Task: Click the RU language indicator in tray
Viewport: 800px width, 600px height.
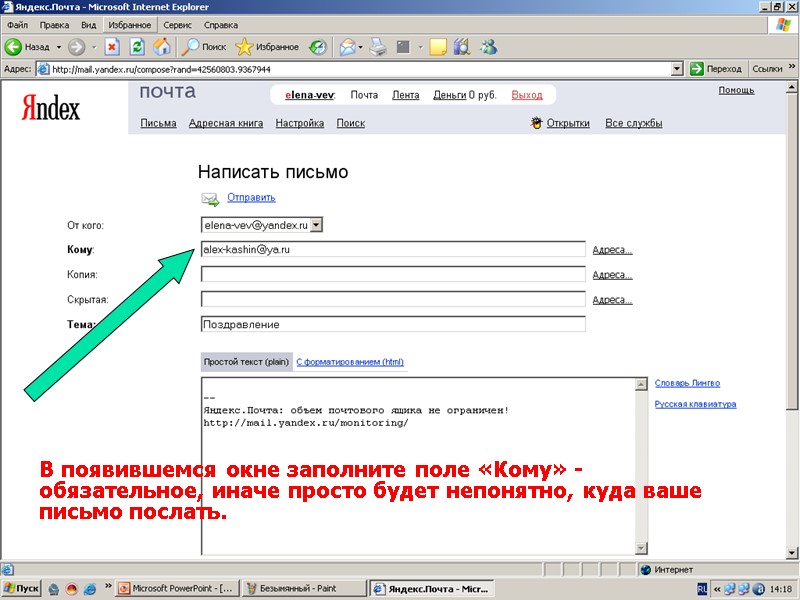Action: [702, 589]
